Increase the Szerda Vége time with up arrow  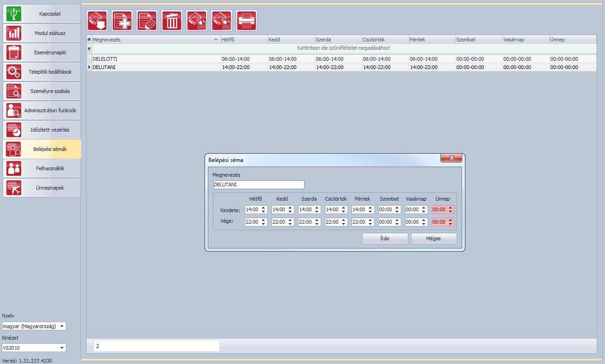click(317, 220)
